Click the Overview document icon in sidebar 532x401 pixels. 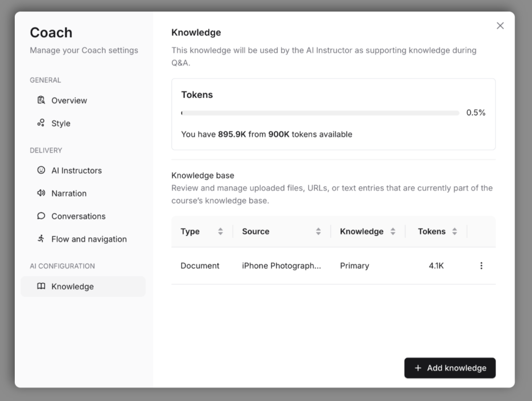point(42,100)
